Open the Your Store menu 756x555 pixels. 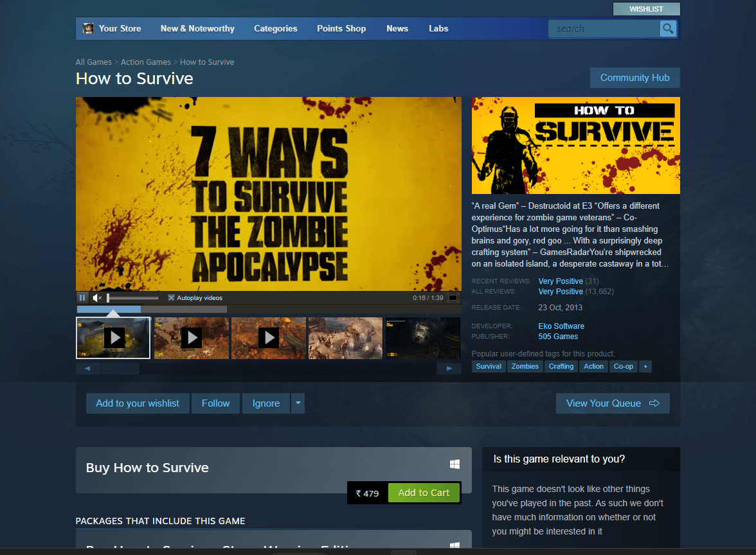coord(120,28)
